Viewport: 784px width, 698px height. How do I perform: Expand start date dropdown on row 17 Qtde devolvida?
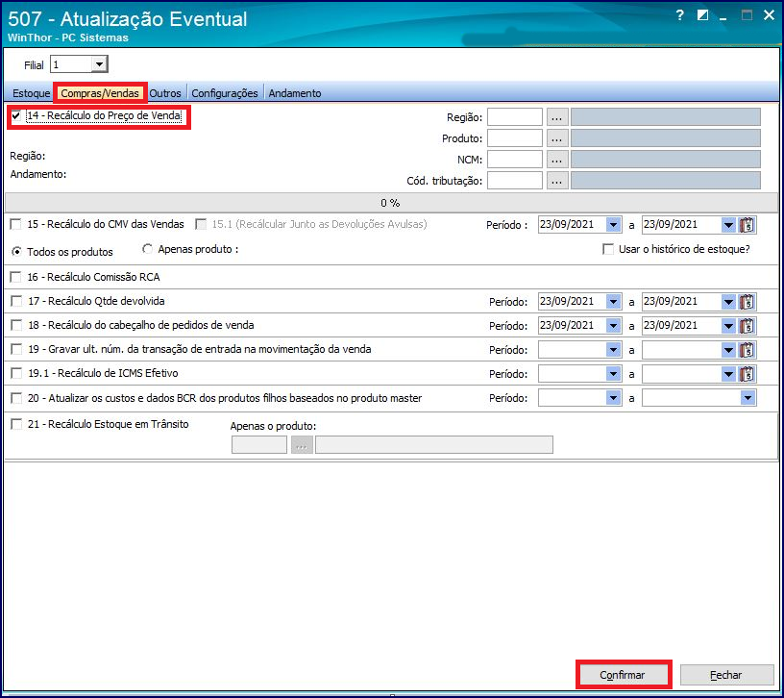click(614, 302)
